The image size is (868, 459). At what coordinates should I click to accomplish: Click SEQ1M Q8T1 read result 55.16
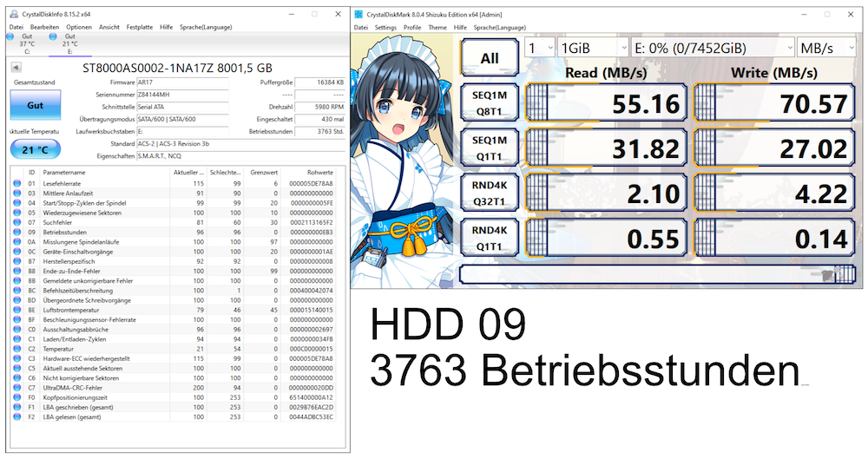[606, 103]
